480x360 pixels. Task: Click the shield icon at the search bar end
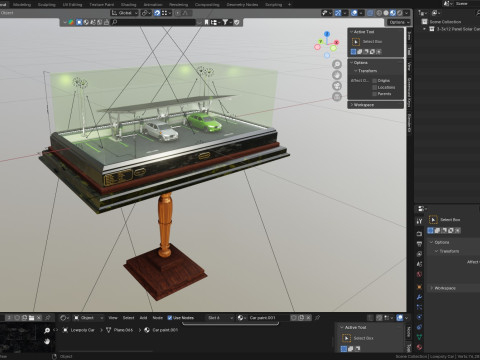point(237,22)
